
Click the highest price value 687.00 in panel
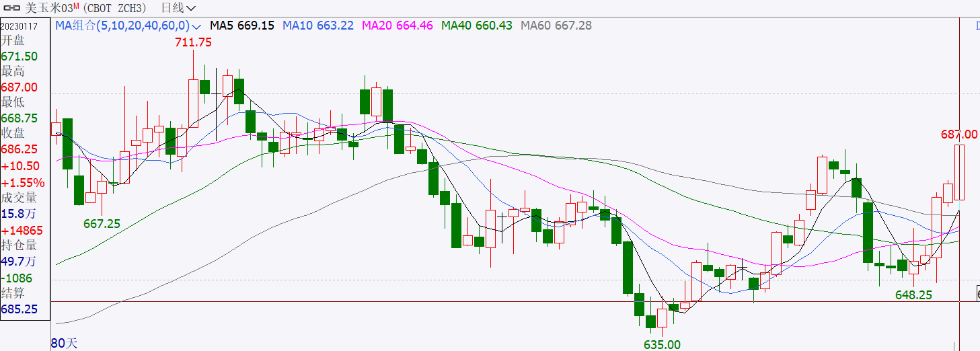tap(20, 87)
